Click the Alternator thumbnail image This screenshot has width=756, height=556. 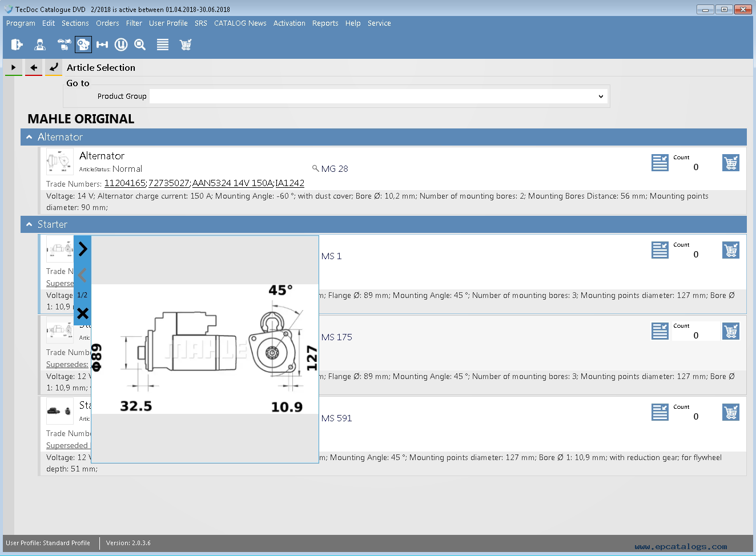(59, 162)
